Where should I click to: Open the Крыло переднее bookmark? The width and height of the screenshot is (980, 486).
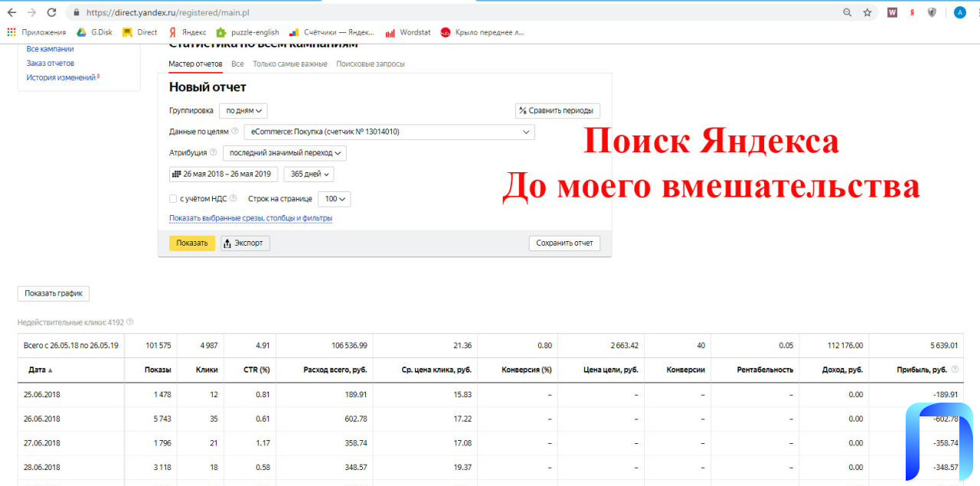tap(482, 32)
